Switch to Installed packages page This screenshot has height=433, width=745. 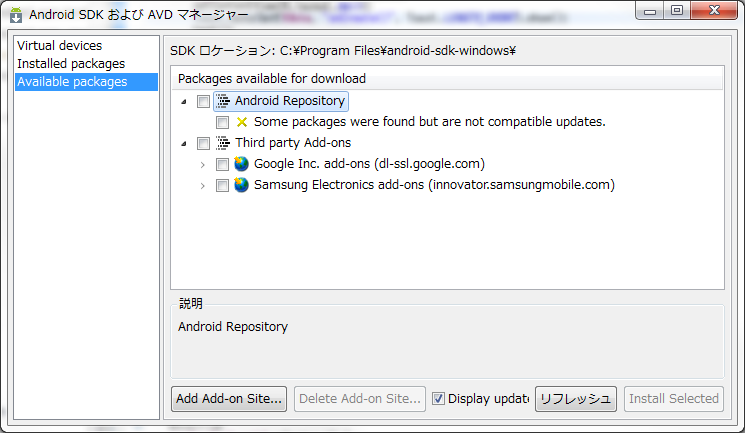71,64
